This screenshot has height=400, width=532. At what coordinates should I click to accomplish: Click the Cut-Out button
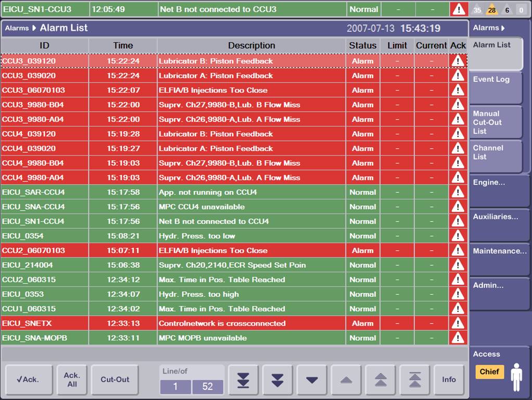115,380
